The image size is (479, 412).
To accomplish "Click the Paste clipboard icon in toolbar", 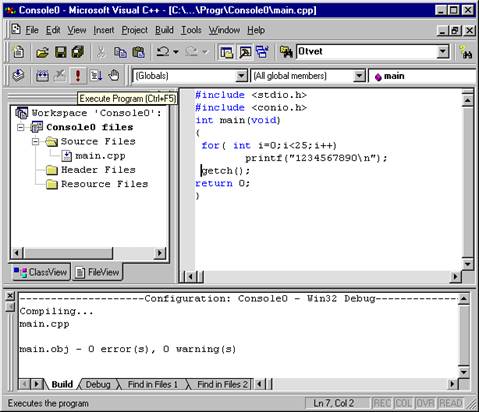I will click(138, 52).
